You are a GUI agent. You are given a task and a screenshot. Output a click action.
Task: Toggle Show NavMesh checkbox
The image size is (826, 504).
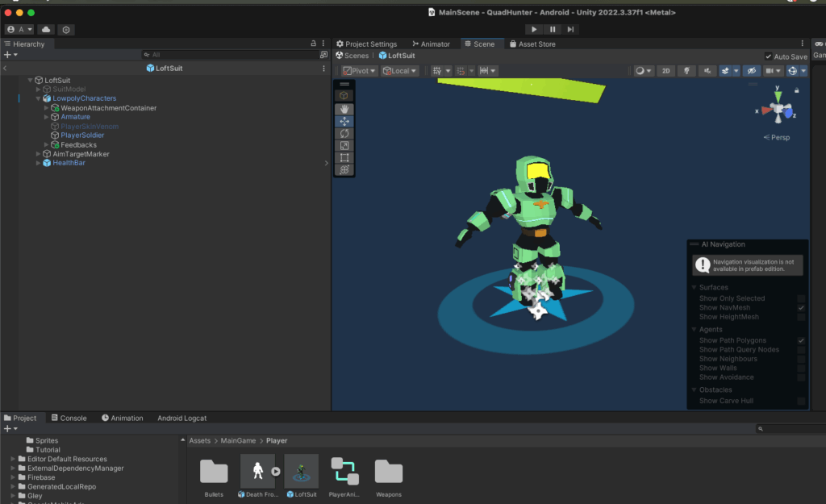[801, 307]
